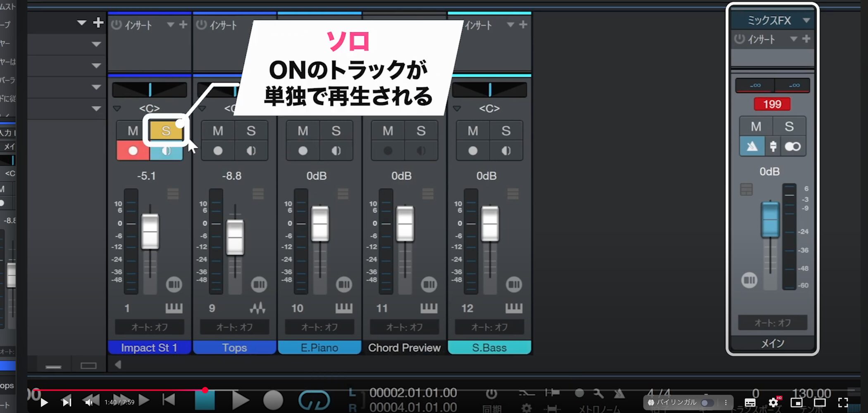
Task: Toggle the bilingual subtitle switch
Action: [707, 402]
